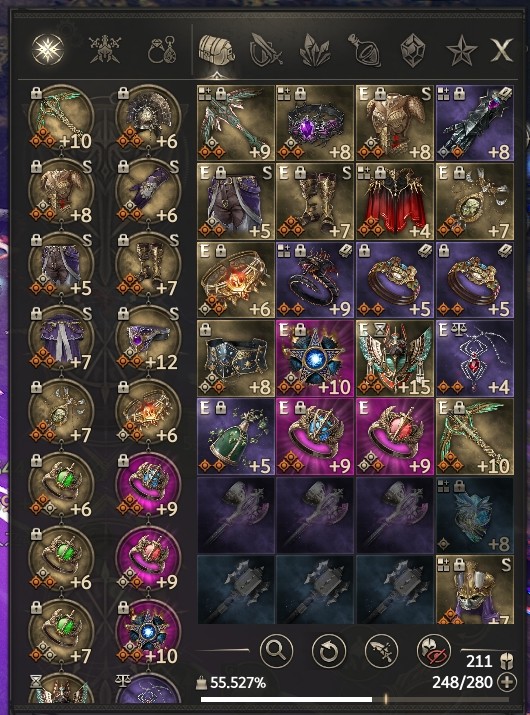Screen dimensions: 530x715
Task: Select the +10 blue star brooch item
Action: (x=315, y=358)
